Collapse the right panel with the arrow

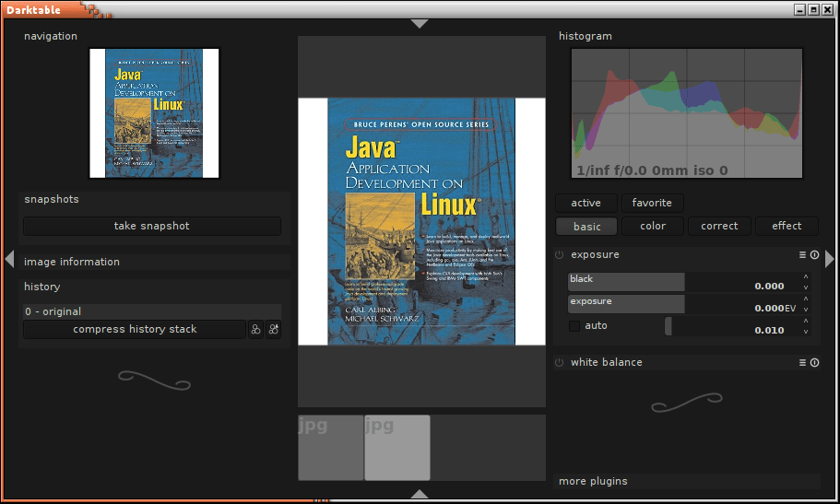(x=829, y=259)
